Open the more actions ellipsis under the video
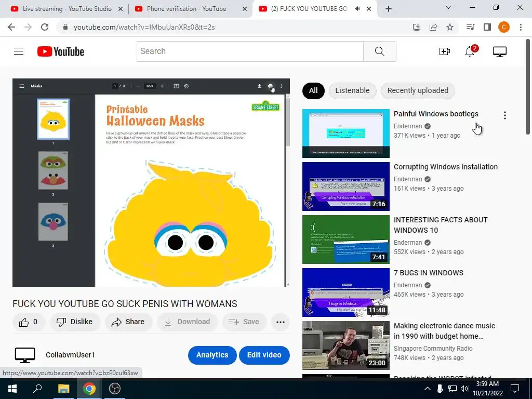Screen dimensions: 532x399 click(280, 322)
